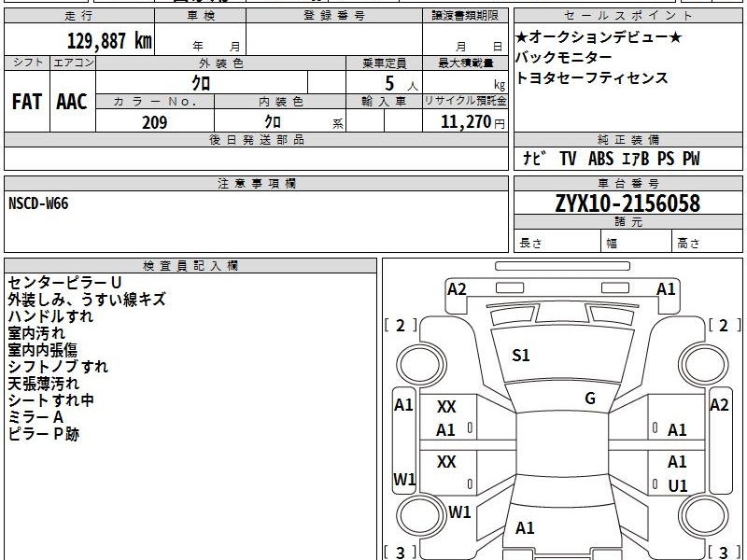Viewport: 747px width, 560px height.
Task: Click the 幅 dimension cell
Action: click(x=637, y=243)
